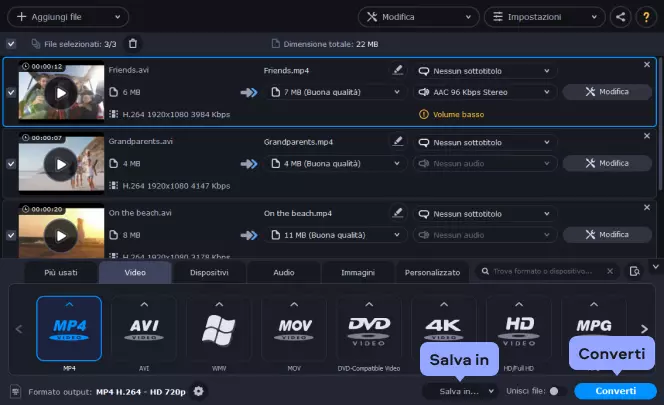Screen dimensions: 664x405
Task: Rename Friends.mp4 with the pencil icon
Action: 397,70
